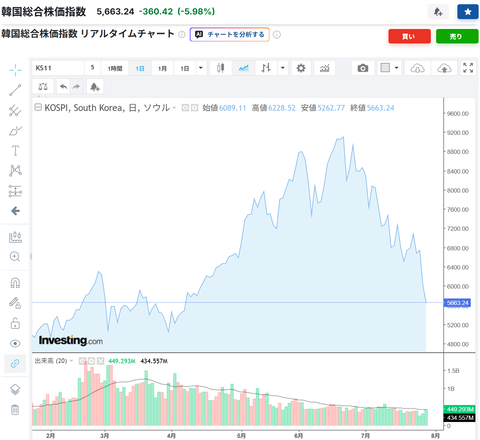Viewport: 480px width, 440px height.
Task: Click the 449.293M volume axis label
Action: 460,409
